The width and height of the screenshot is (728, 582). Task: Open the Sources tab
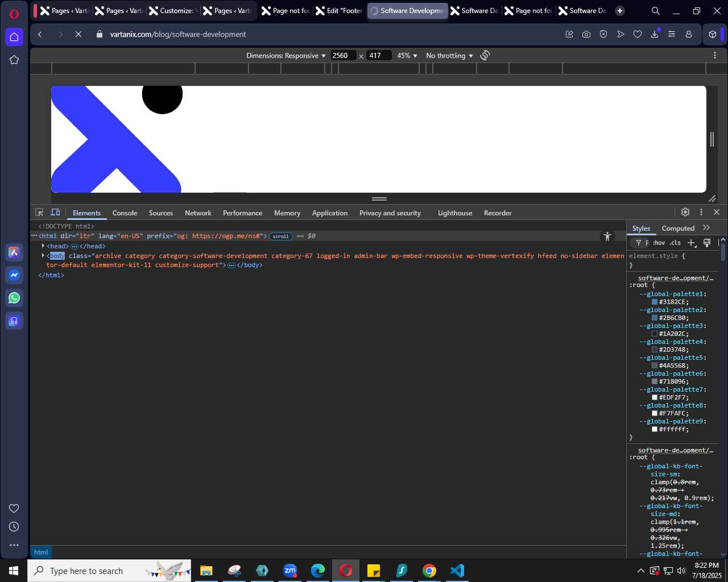(x=161, y=213)
